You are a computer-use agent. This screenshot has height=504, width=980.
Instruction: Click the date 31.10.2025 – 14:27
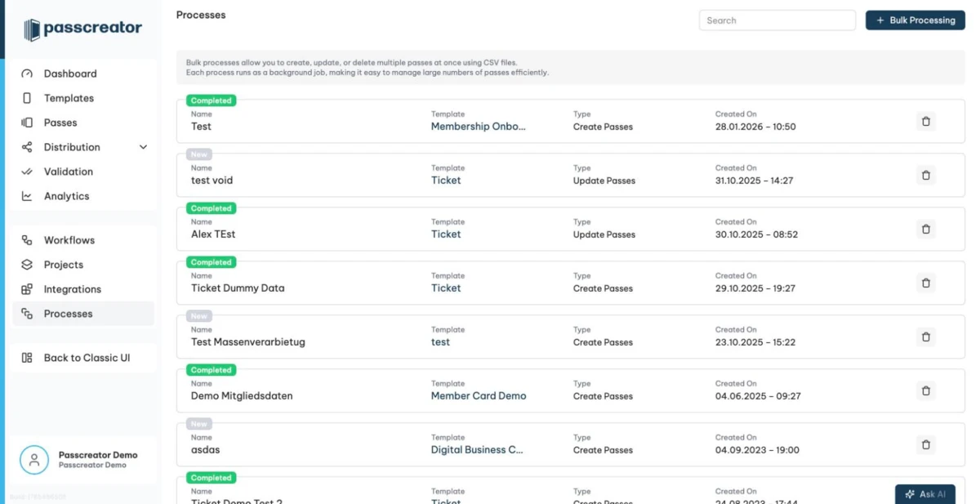[755, 181]
